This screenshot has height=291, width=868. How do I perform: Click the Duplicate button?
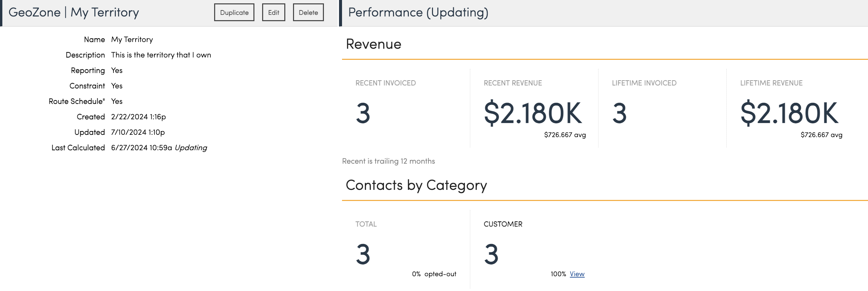[234, 12]
